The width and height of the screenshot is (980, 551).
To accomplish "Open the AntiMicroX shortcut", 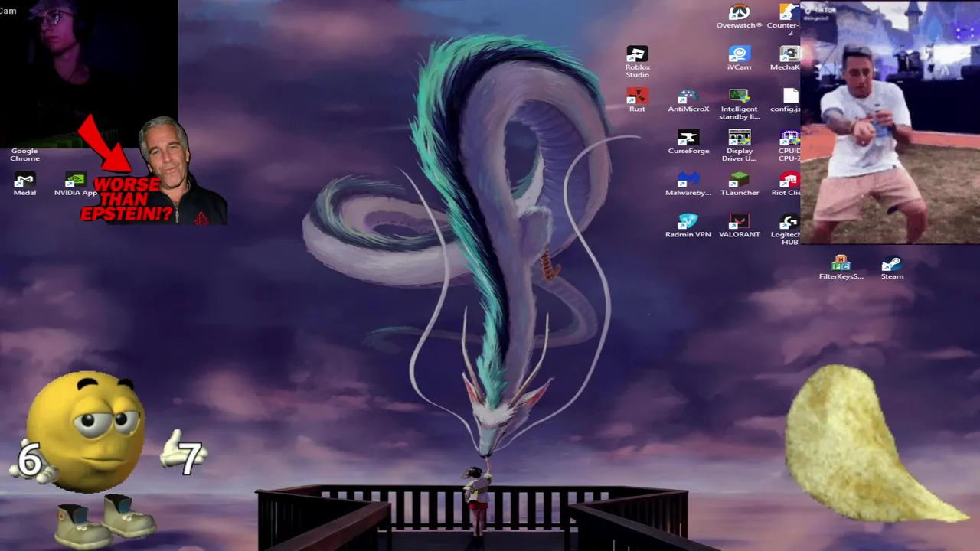I will [688, 99].
